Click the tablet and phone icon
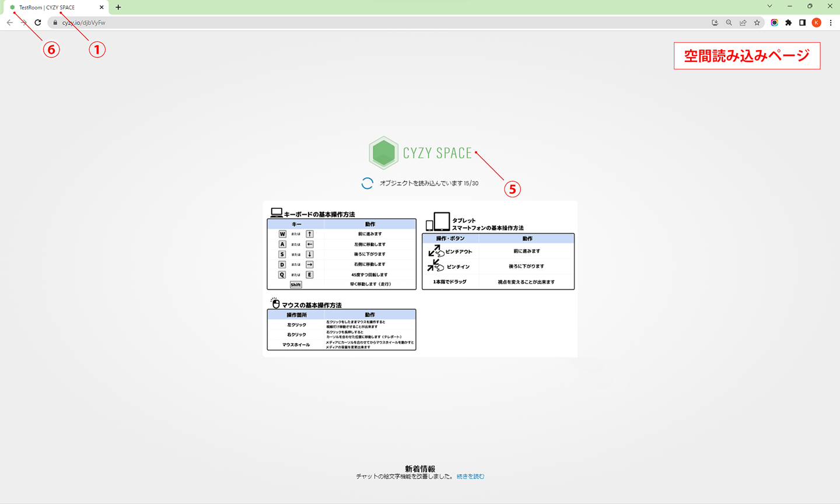840x504 pixels. 438,222
